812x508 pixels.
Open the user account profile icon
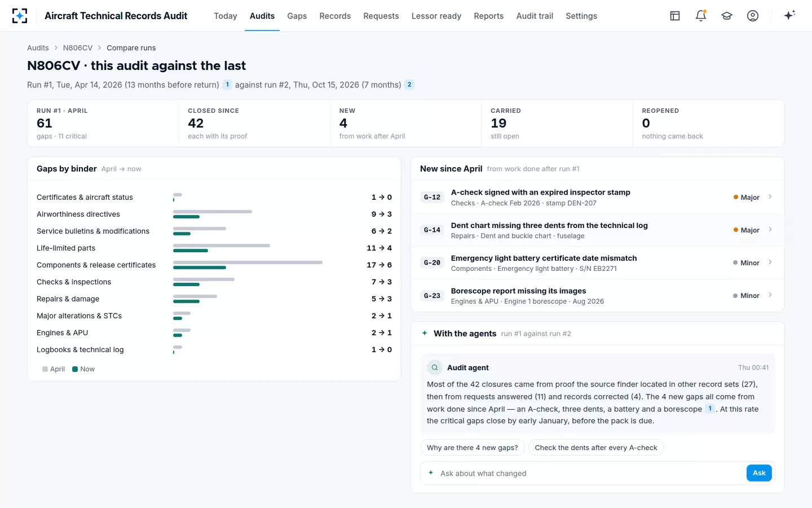[x=753, y=16]
